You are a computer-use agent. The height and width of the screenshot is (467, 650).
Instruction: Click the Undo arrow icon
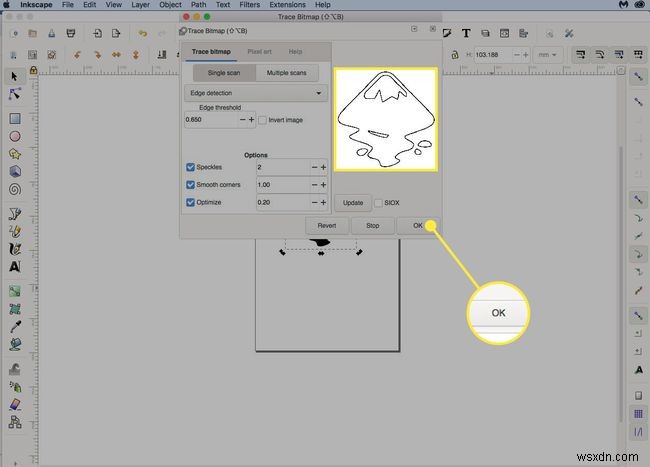(x=143, y=34)
